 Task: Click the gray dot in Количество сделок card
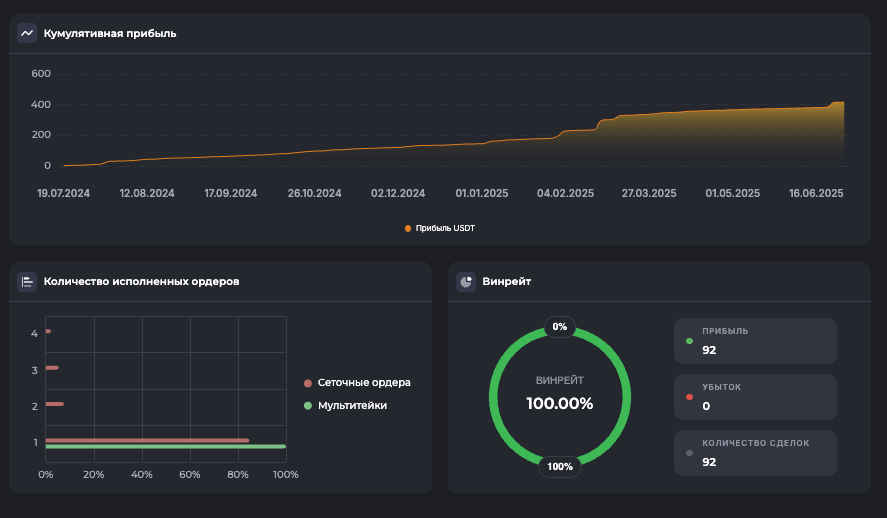point(689,453)
